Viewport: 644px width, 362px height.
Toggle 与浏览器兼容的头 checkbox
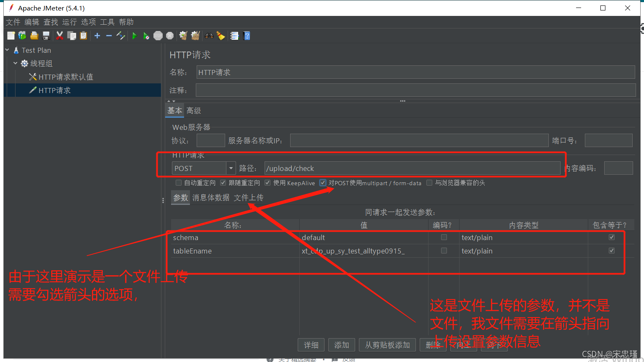point(429,183)
